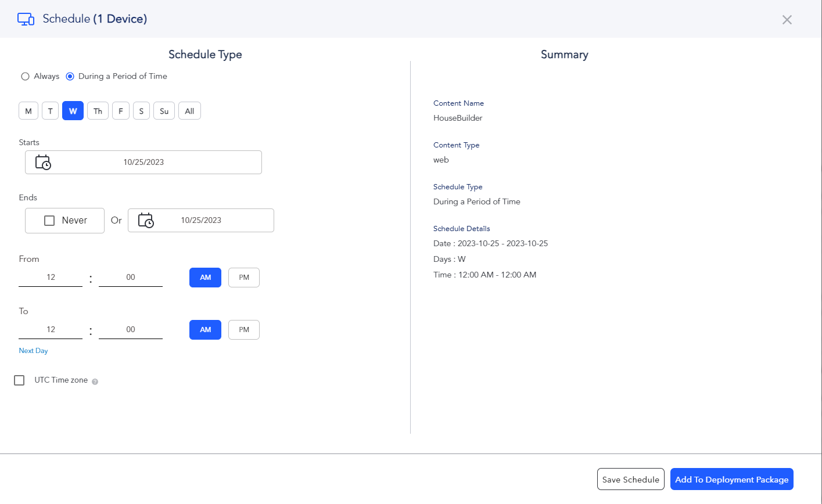
Task: Click the calendar icon in Starts field
Action: tap(43, 162)
